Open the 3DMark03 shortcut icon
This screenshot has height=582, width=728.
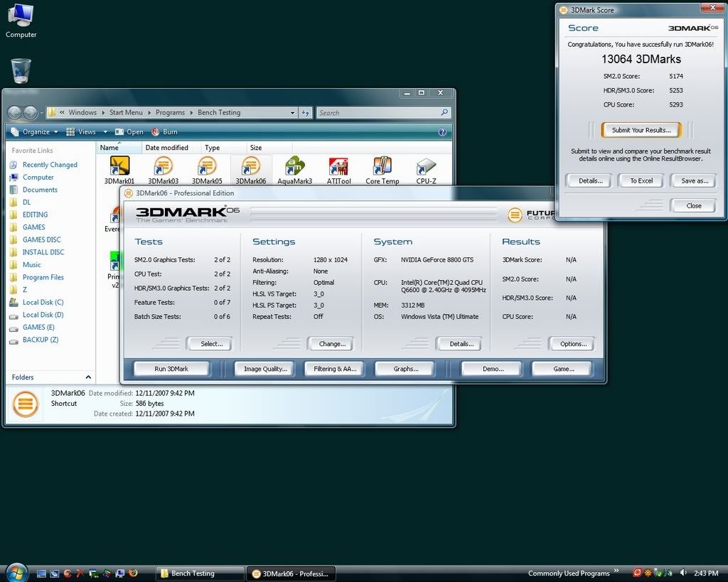tap(163, 166)
